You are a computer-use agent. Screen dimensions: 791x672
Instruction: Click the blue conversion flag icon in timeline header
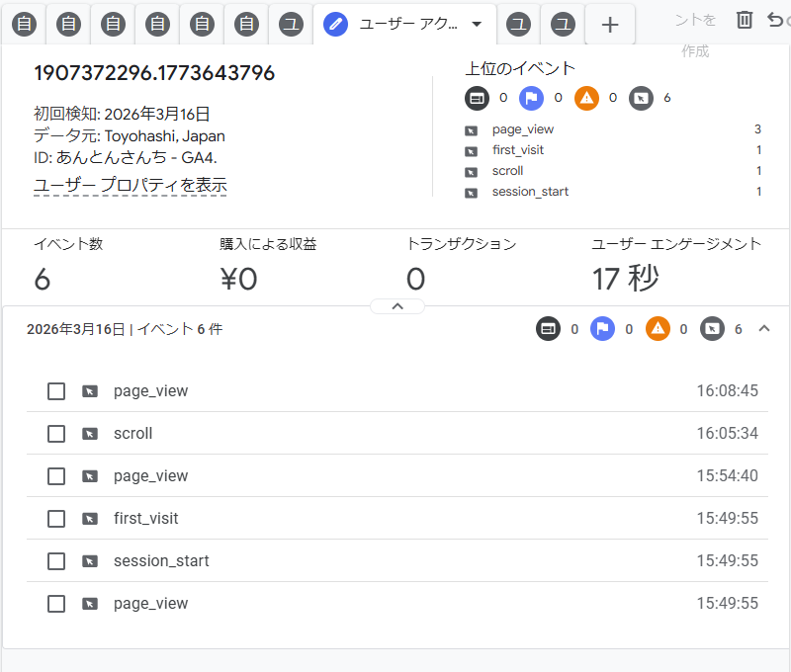coord(602,329)
